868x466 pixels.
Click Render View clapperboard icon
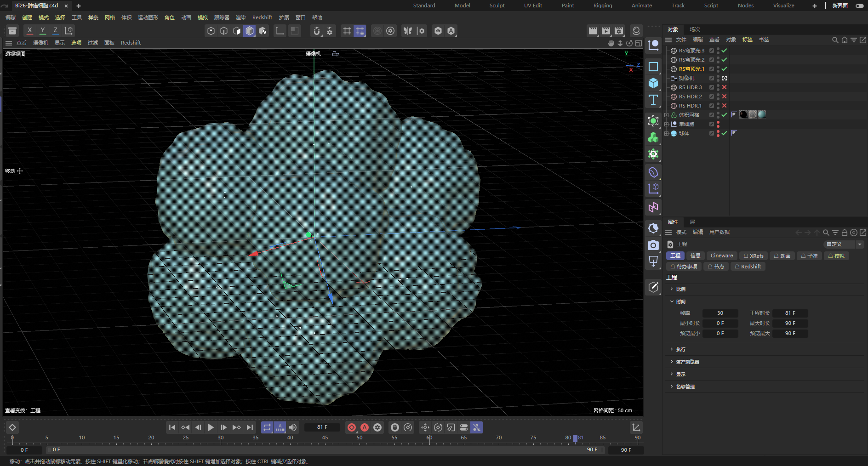tap(593, 31)
